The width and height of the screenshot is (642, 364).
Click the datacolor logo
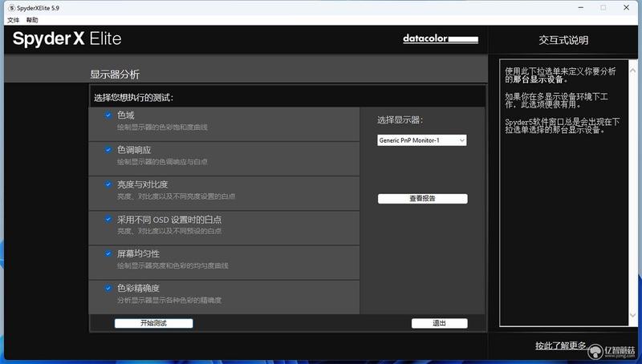tap(441, 38)
